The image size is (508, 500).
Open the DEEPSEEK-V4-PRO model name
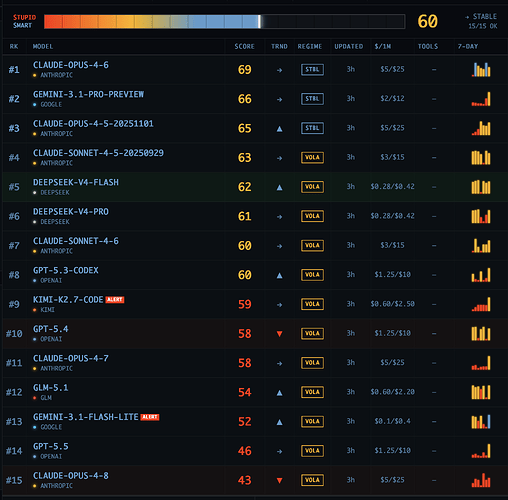pos(71,212)
